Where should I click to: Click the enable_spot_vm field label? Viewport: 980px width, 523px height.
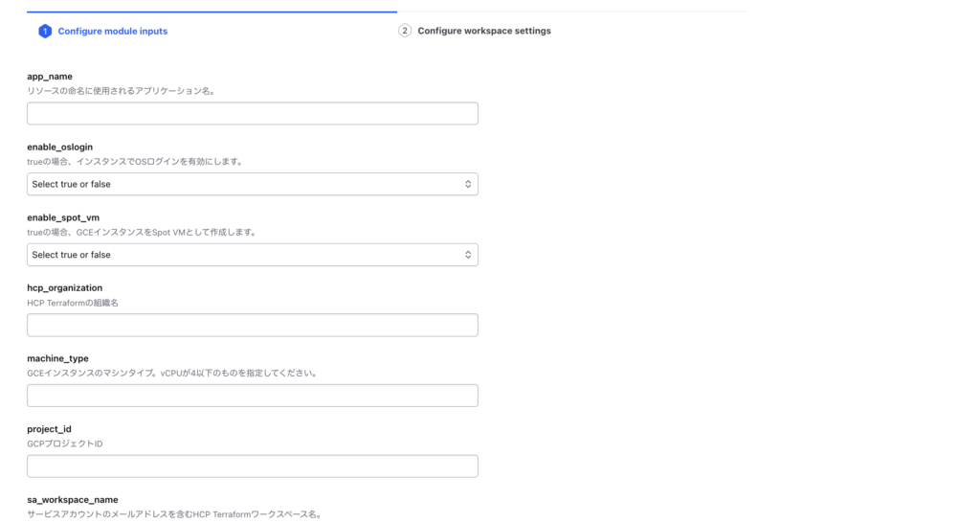[x=63, y=217]
